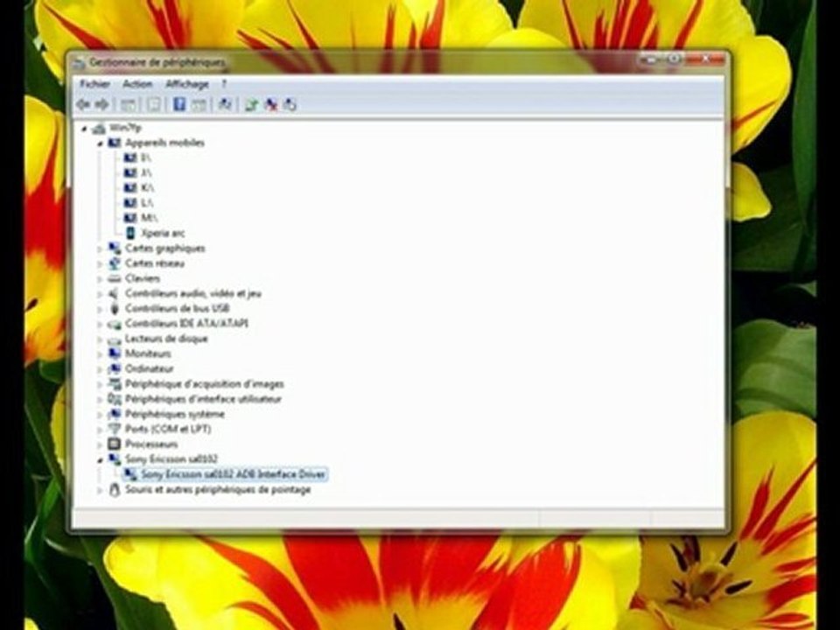This screenshot has height=630, width=840.
Task: Open the Fichier menu
Action: [x=94, y=84]
